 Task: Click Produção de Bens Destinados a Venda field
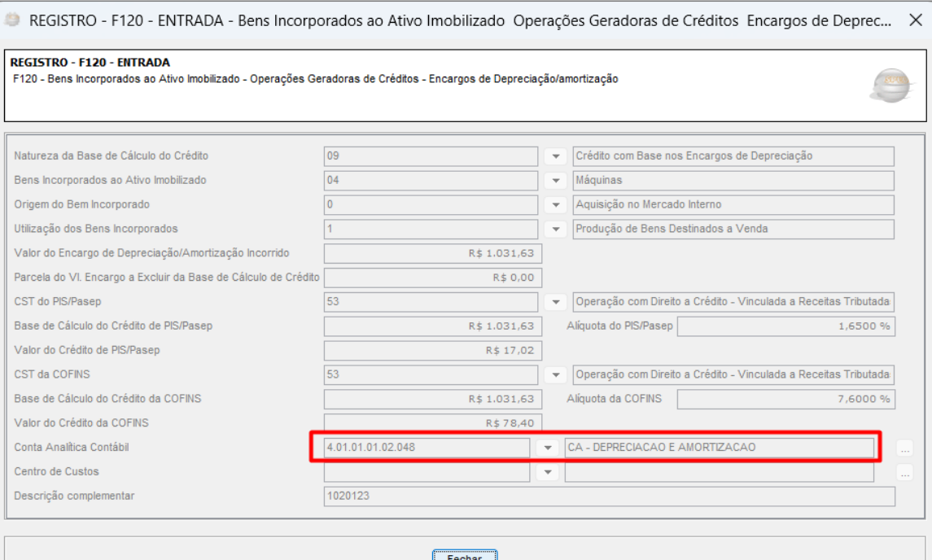pyautogui.click(x=733, y=230)
